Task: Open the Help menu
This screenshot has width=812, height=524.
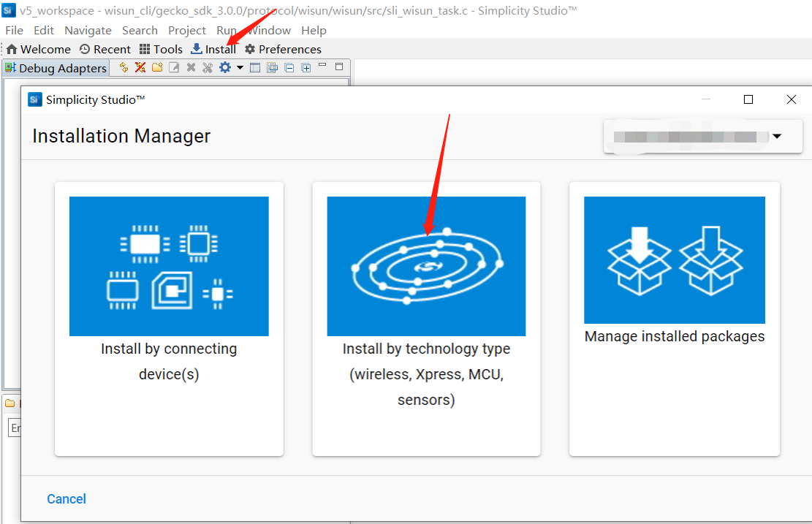Action: [314, 31]
